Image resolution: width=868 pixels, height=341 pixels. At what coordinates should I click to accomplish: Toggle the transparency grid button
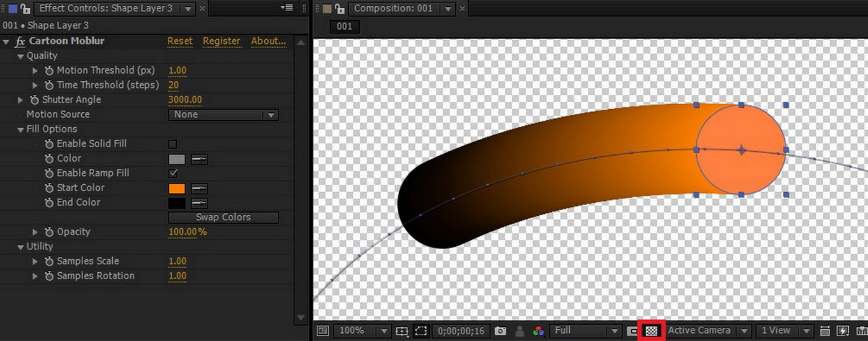651,331
